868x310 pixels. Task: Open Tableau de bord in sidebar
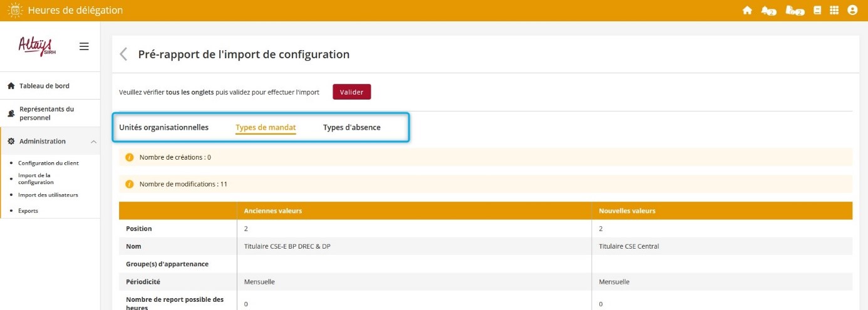44,86
